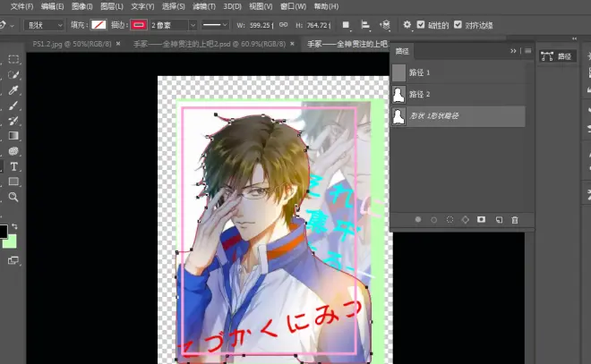Open path arrangement icon in options bar

click(385, 25)
